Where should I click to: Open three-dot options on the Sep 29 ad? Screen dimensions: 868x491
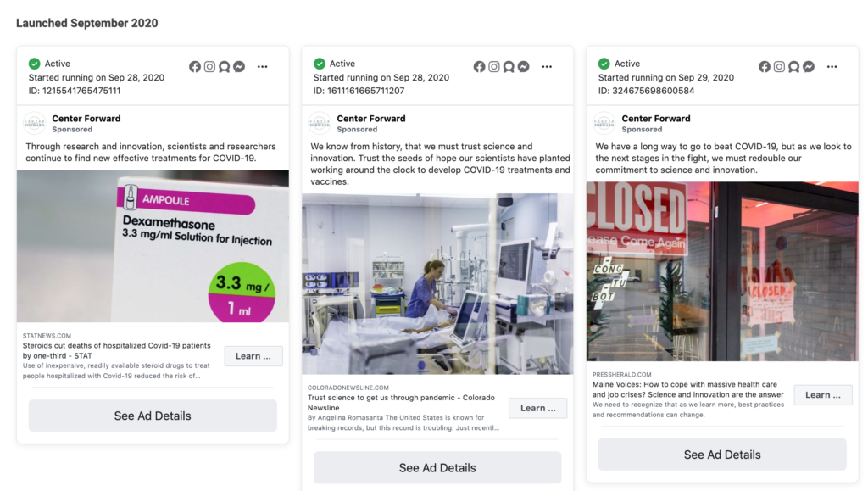pyautogui.click(x=832, y=67)
